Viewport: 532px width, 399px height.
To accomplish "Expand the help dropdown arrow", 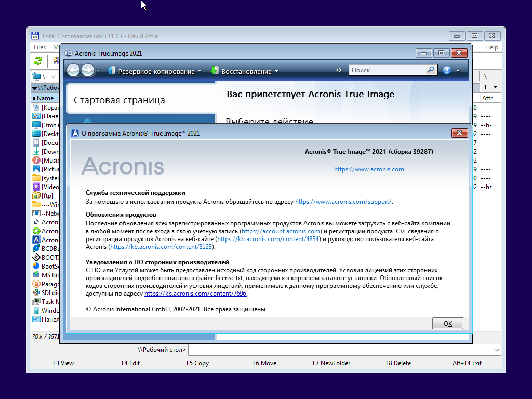I will pyautogui.click(x=458, y=71).
